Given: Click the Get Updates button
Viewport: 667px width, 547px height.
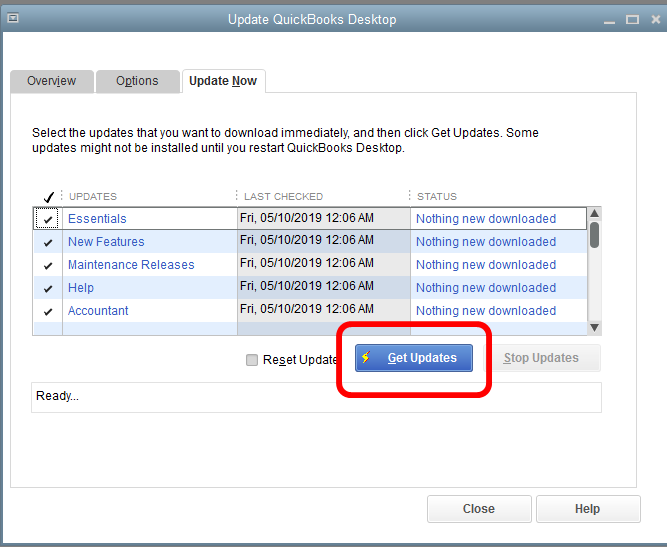Looking at the screenshot, I should click(x=414, y=358).
